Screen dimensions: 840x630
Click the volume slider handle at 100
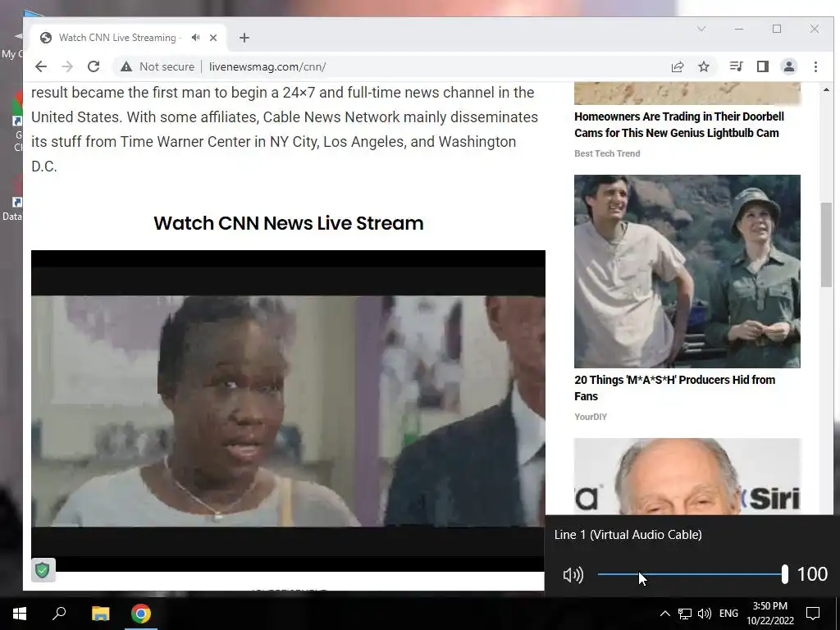(x=785, y=574)
